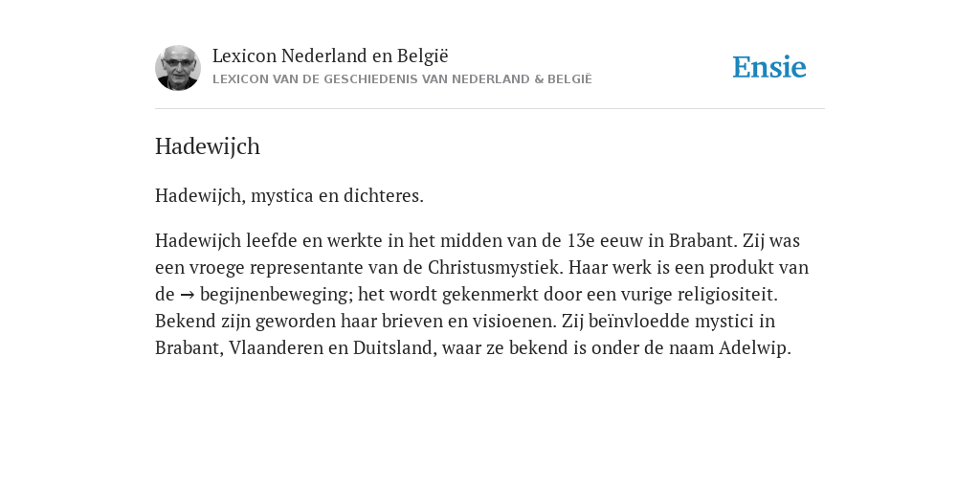Click the author's round profile photo

[x=178, y=68]
